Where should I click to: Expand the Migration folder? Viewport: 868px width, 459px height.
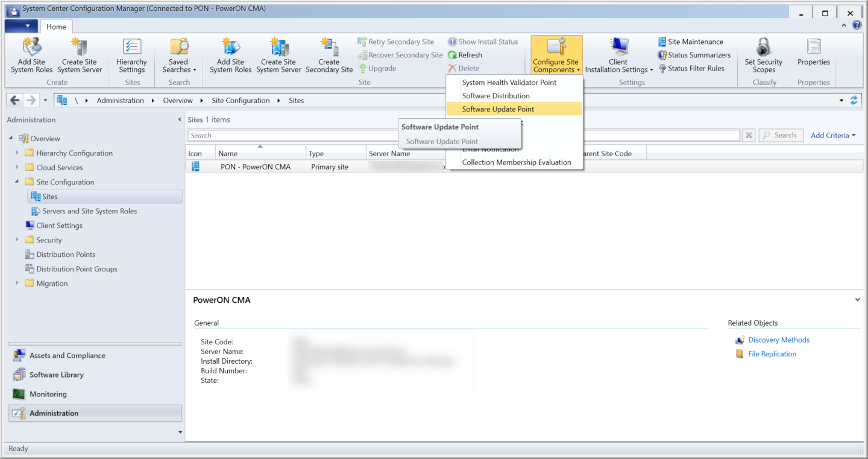pyautogui.click(x=17, y=283)
